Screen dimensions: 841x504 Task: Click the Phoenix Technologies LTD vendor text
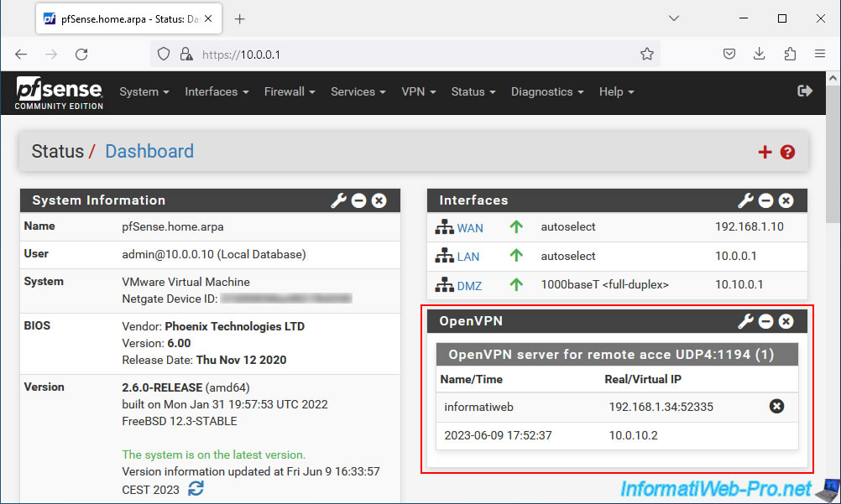(234, 326)
